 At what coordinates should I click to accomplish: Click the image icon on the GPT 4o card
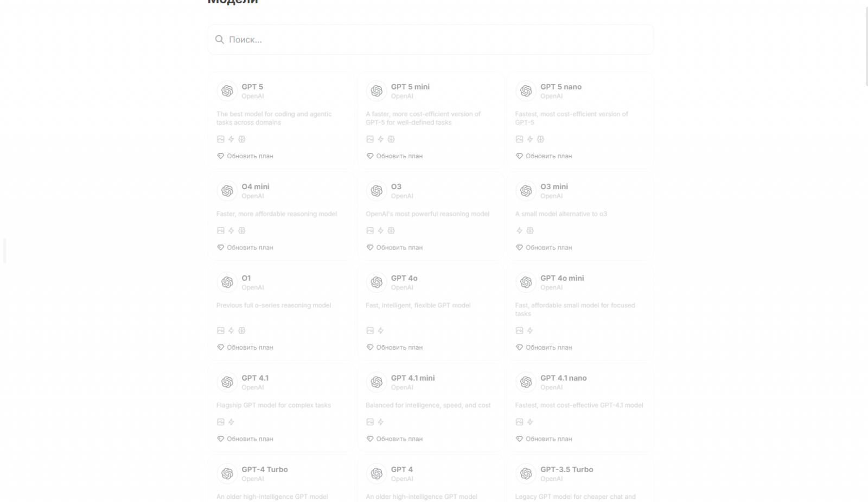tap(370, 331)
